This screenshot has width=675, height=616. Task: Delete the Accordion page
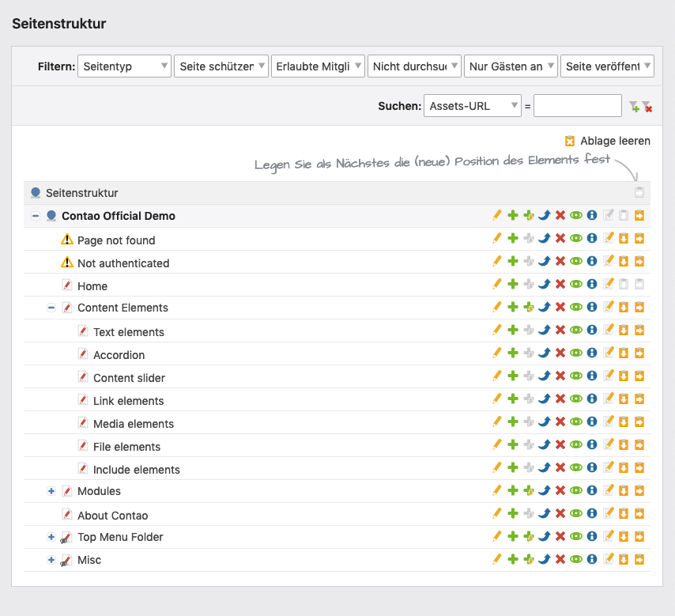560,353
